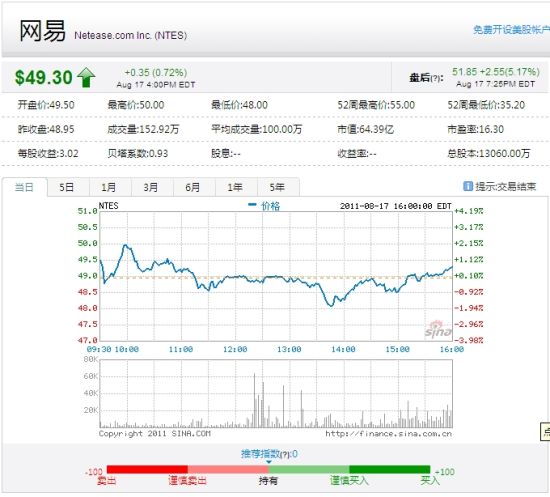
Task: Click the Netease.com Inc. (NTES) title
Action: [130, 35]
